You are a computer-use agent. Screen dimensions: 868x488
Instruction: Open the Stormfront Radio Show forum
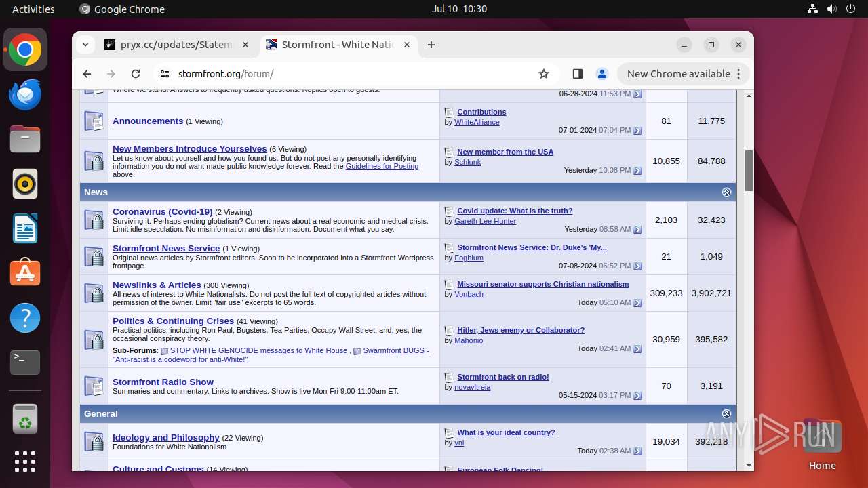click(163, 382)
